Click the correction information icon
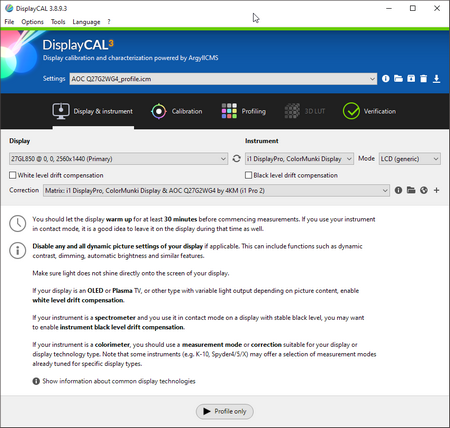Screen dimensions: 450x428 point(398,190)
